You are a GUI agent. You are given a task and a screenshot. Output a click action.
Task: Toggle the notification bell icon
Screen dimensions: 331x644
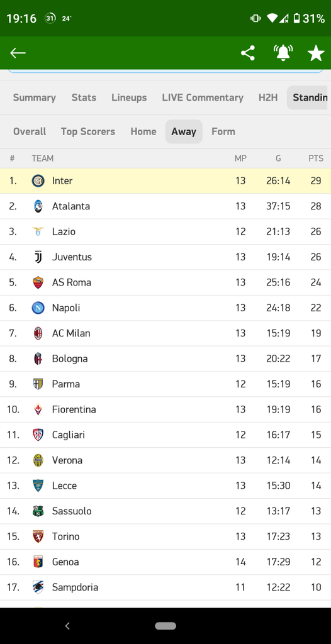click(x=283, y=53)
